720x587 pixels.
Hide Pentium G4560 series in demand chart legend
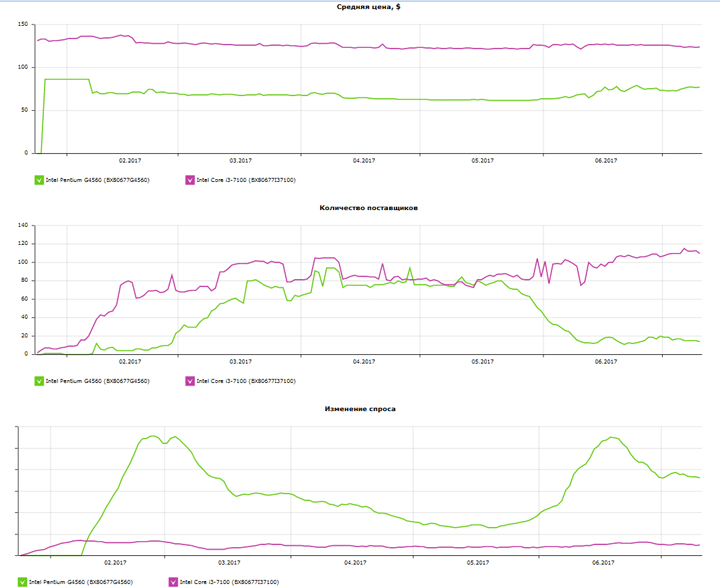click(22, 582)
